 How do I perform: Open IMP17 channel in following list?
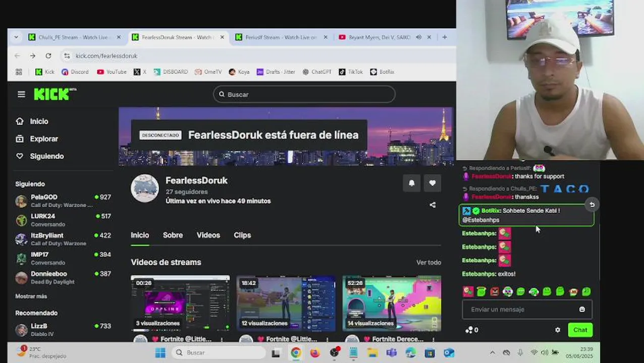[63, 258]
